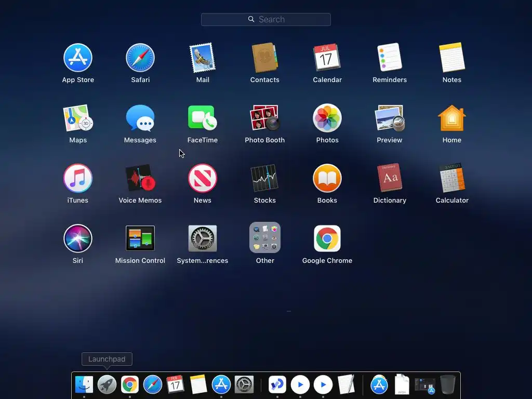532x399 pixels.
Task: Open the Calculator app
Action: [452, 178]
